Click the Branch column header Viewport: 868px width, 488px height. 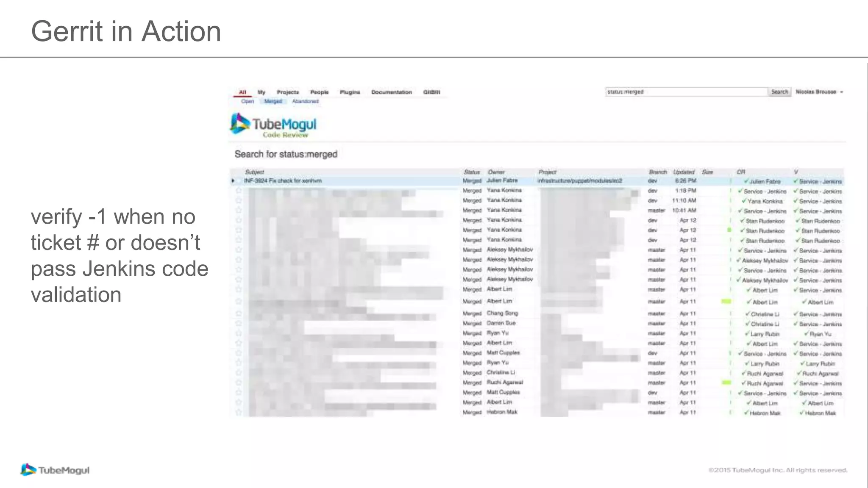[x=658, y=172]
